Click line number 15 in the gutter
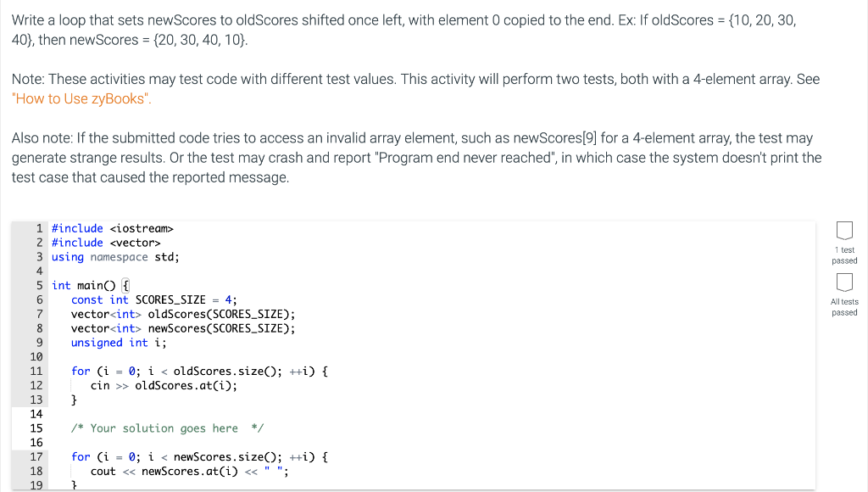Screen dimensions: 868x492 pyautogui.click(x=36, y=428)
